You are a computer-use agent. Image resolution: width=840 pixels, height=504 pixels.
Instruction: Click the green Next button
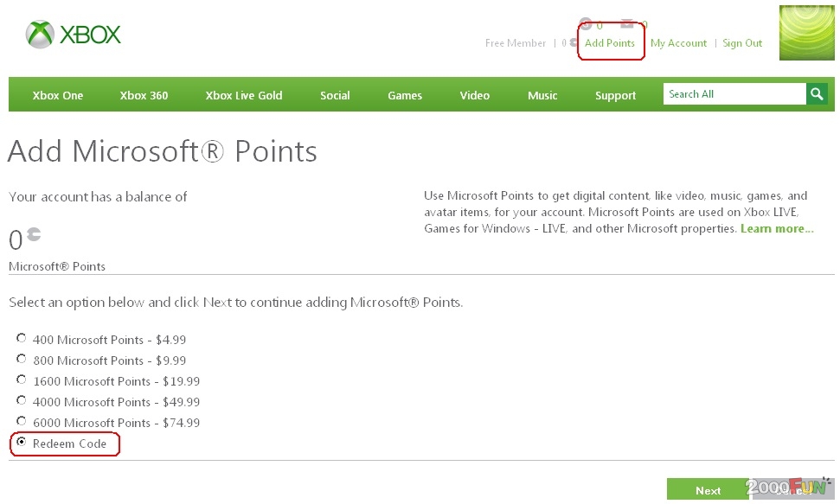tap(708, 489)
